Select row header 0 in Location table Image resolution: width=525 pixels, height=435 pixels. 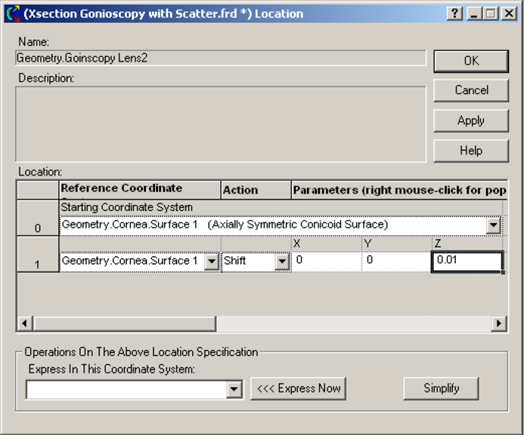(38, 218)
